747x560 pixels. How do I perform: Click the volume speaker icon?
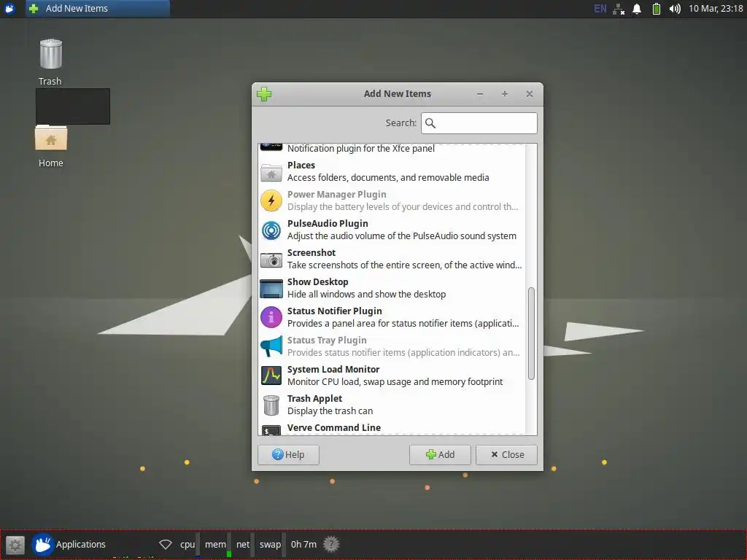pyautogui.click(x=675, y=9)
